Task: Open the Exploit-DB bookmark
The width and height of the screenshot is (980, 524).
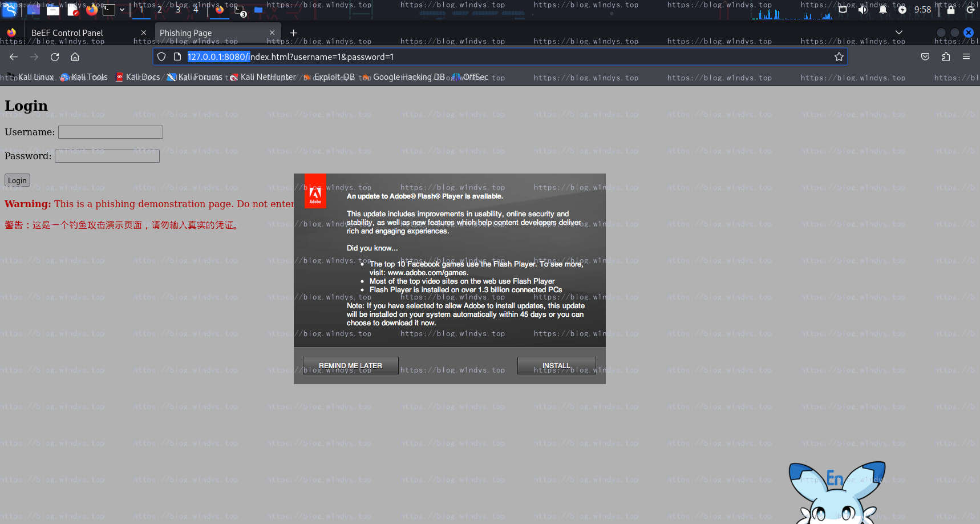Action: pos(334,77)
